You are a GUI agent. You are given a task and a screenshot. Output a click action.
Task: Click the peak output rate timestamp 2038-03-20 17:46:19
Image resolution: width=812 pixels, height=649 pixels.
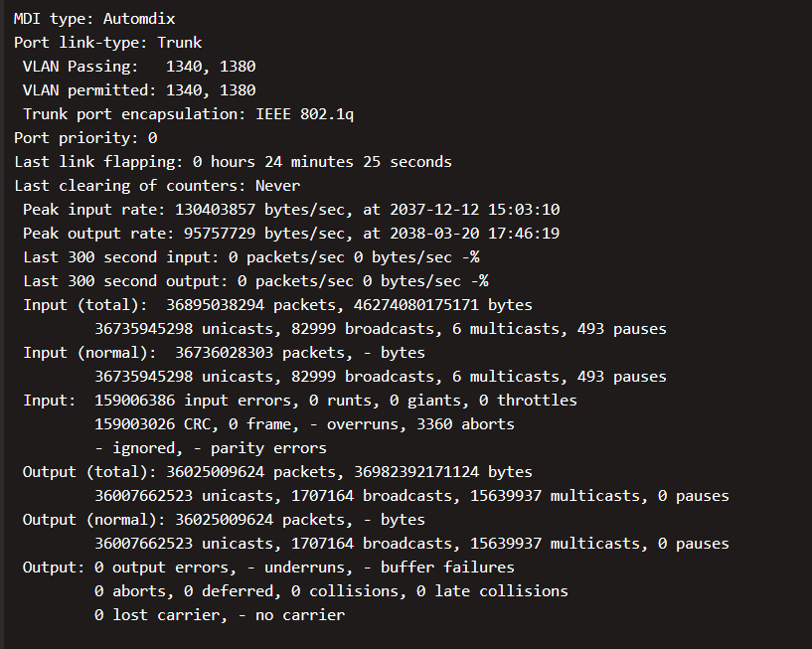point(475,234)
